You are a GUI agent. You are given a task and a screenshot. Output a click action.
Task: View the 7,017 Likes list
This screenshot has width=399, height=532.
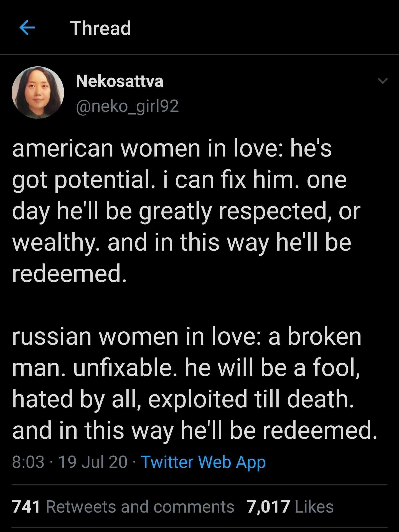point(290,506)
